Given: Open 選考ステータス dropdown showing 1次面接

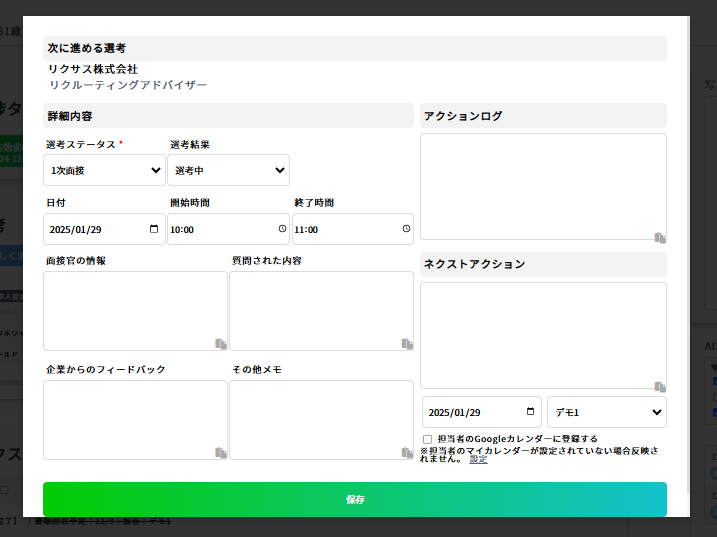Looking at the screenshot, I should click(x=105, y=170).
